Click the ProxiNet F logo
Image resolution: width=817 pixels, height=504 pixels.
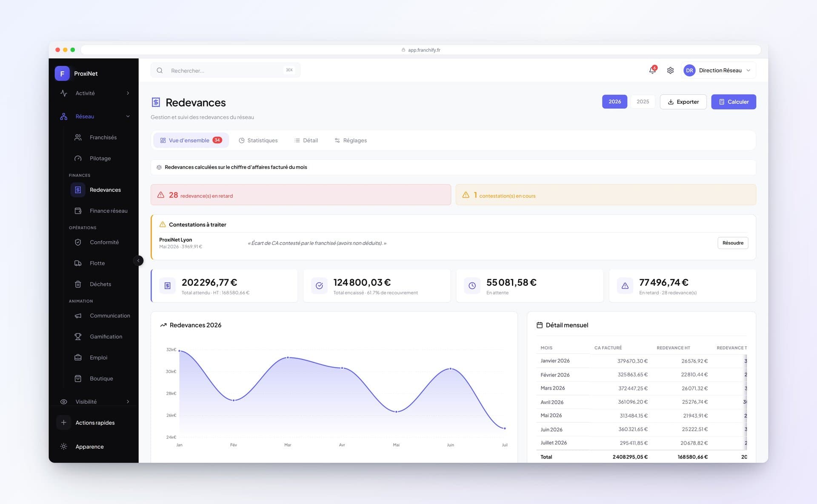click(62, 73)
